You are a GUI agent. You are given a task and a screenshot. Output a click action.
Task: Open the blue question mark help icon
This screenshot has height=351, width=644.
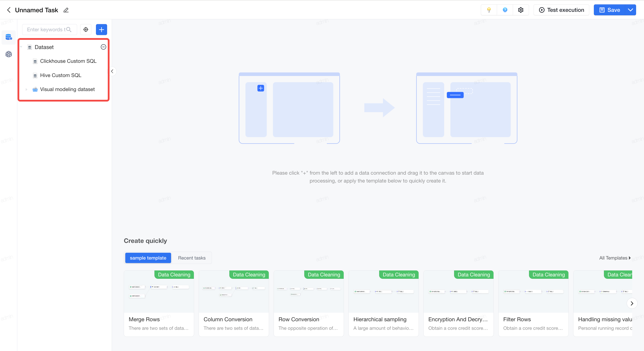pyautogui.click(x=505, y=10)
